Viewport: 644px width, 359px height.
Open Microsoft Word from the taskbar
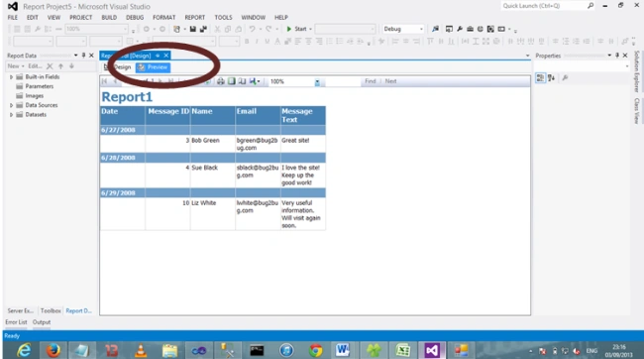pyautogui.click(x=343, y=350)
